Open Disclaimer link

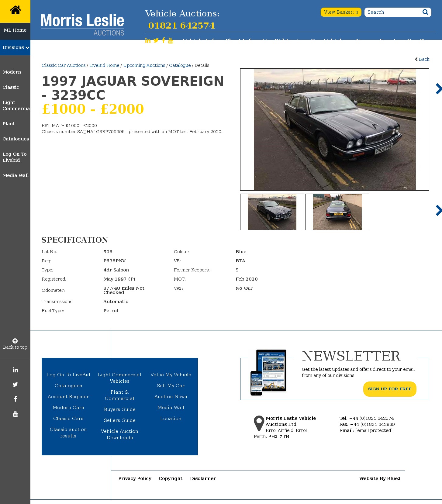[x=203, y=478]
